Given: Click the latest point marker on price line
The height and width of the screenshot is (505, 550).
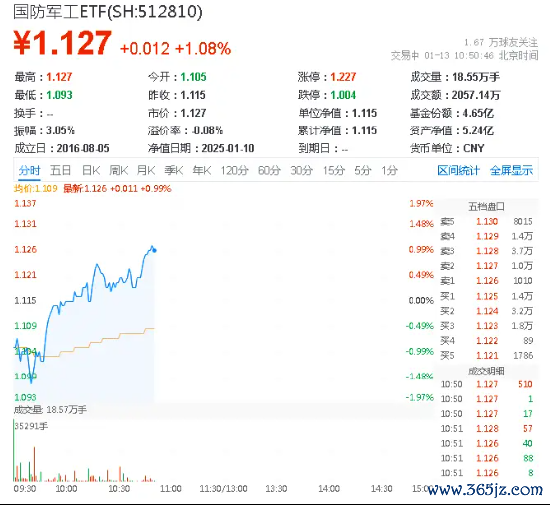Looking at the screenshot, I should click(x=155, y=250).
